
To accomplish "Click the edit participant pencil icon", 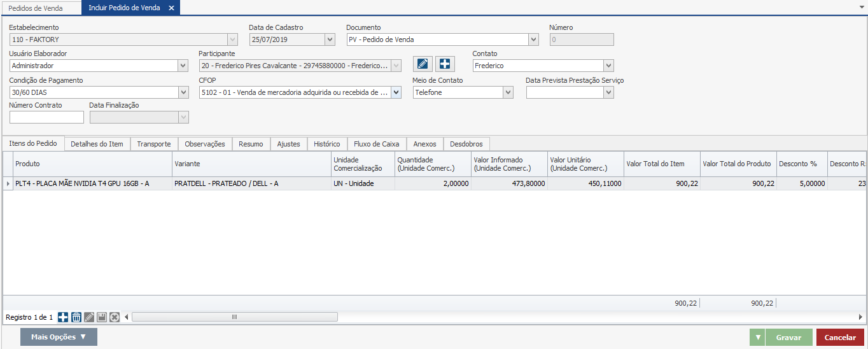I will click(423, 64).
